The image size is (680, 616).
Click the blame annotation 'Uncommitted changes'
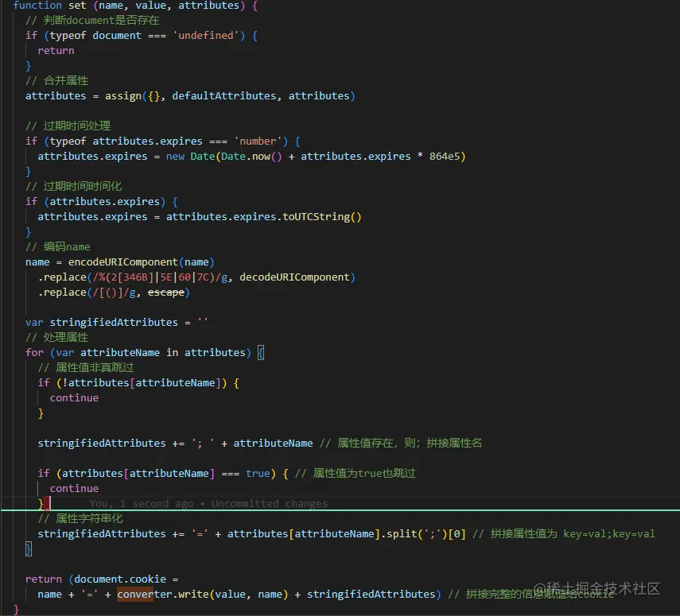[x=270, y=503]
